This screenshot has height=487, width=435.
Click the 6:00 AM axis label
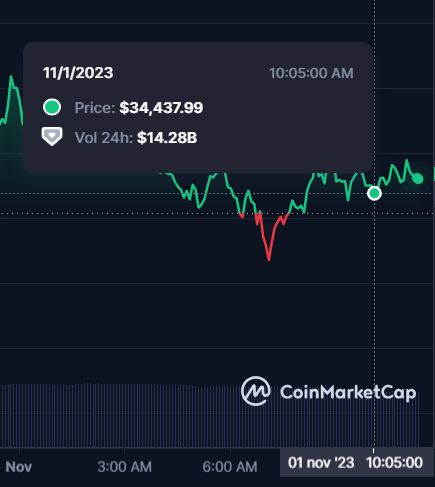click(230, 467)
